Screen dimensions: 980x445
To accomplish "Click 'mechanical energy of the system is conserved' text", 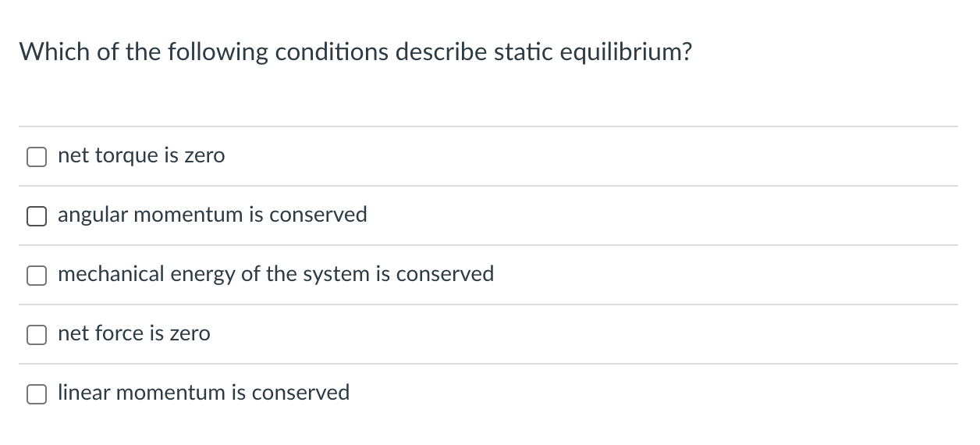I will 275,274.
